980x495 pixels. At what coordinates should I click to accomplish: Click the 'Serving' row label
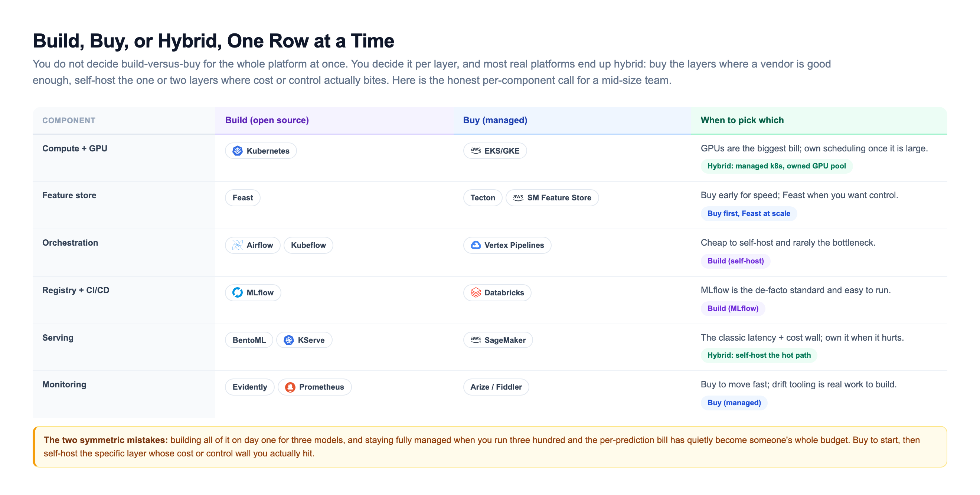[58, 338]
